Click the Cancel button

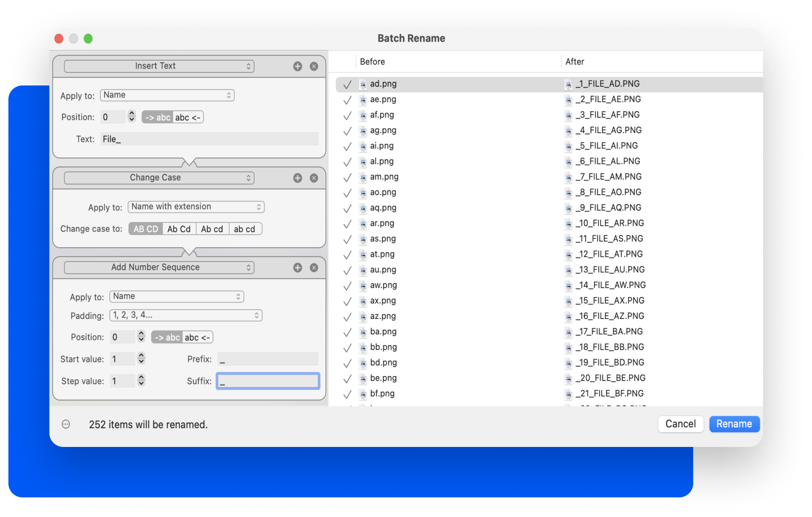click(x=680, y=424)
